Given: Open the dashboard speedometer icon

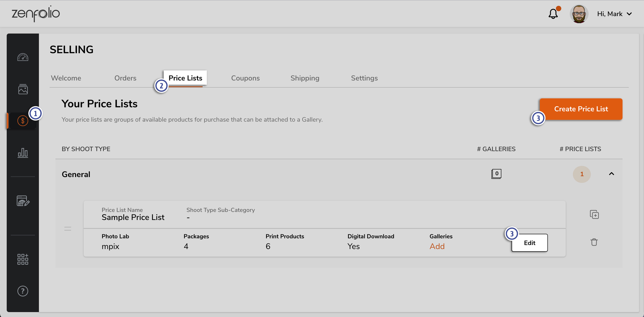Looking at the screenshot, I should tap(23, 57).
